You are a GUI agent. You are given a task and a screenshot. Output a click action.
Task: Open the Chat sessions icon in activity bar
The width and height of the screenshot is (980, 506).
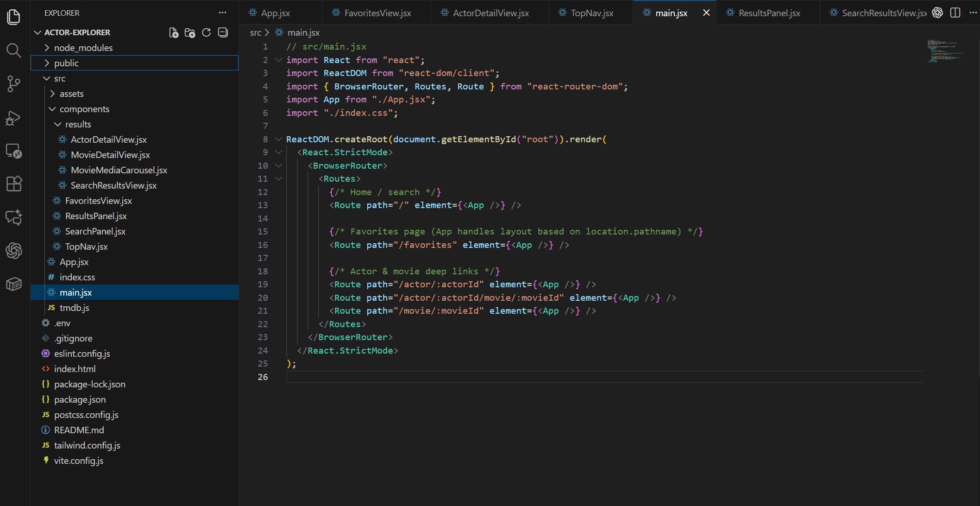tap(14, 217)
